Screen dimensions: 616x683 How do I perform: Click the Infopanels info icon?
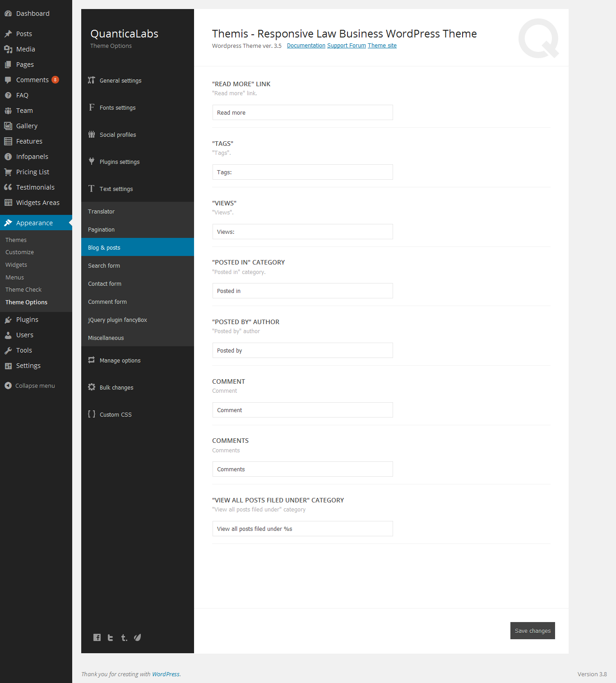(8, 157)
